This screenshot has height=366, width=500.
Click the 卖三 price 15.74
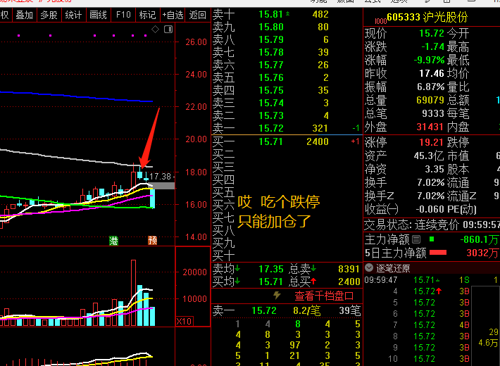(271, 103)
